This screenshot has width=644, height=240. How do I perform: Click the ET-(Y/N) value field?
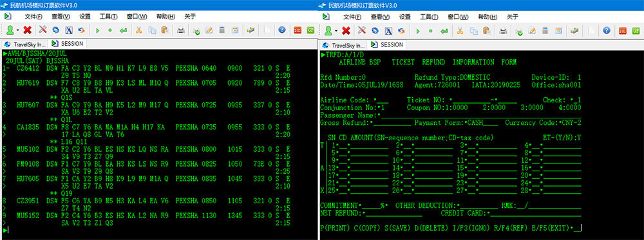(x=579, y=138)
